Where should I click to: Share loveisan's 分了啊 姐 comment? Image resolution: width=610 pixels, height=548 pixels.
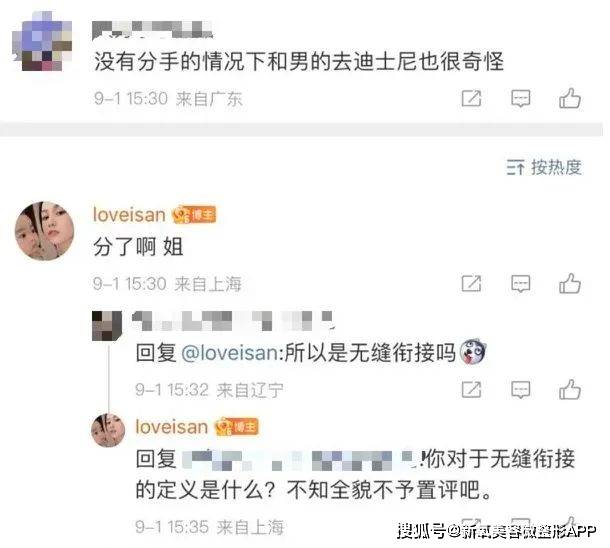pos(472,284)
